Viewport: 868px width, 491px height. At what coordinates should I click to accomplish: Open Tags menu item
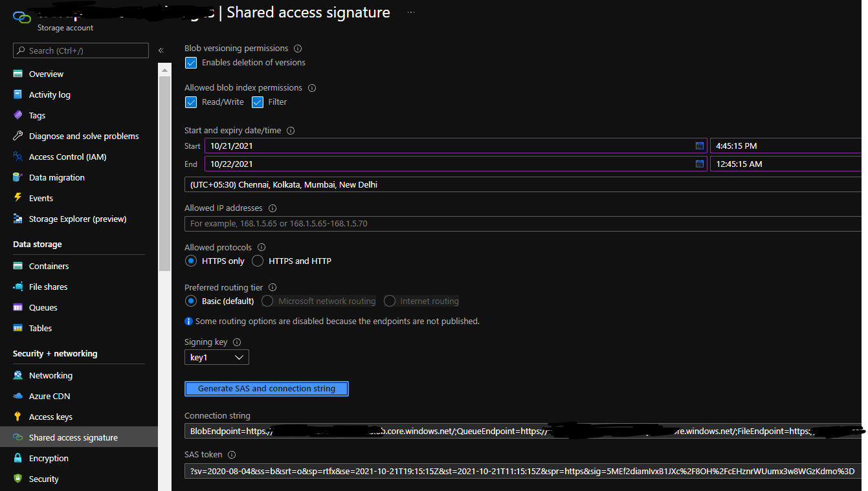37,115
